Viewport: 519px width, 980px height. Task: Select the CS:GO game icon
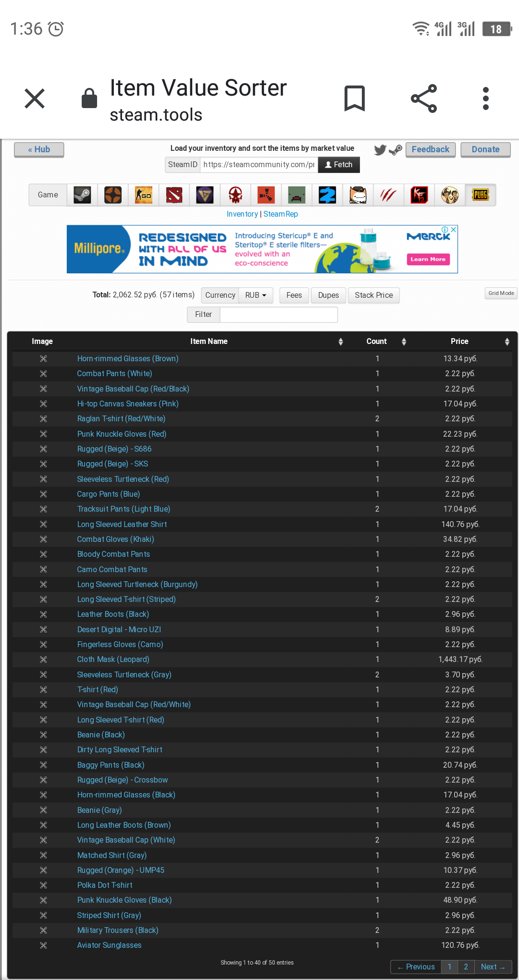pos(144,195)
